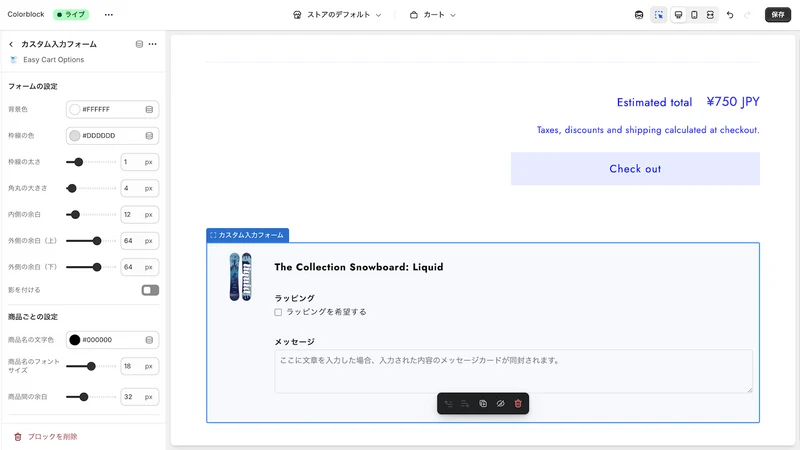Click the ラッピング field label in preview
This screenshot has height=450, width=800.
(x=294, y=298)
